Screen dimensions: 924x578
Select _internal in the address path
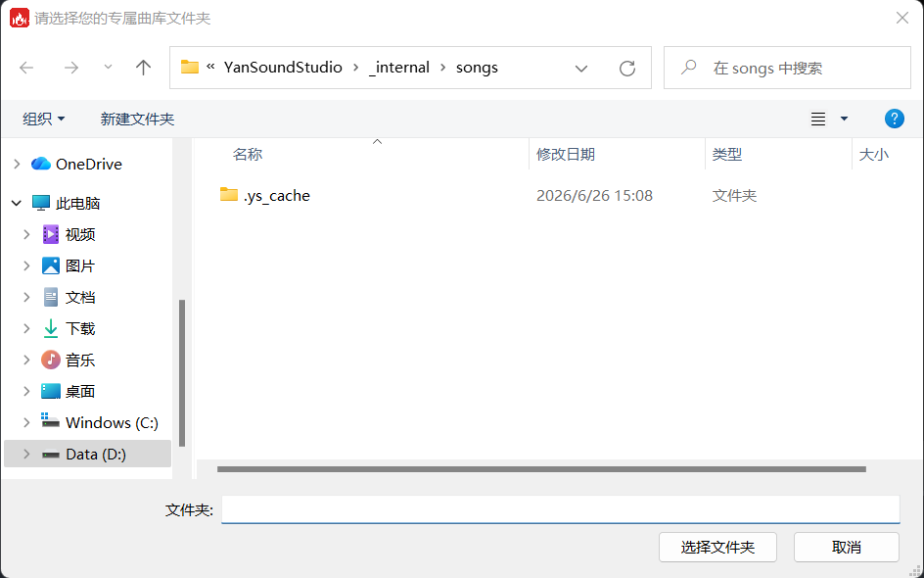tap(399, 68)
